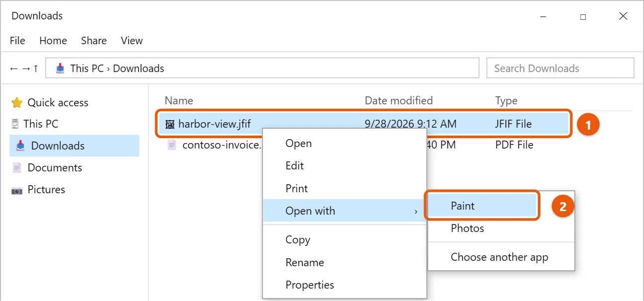Image resolution: width=644 pixels, height=301 pixels.
Task: Choose Print in the context menu
Action: click(344, 189)
